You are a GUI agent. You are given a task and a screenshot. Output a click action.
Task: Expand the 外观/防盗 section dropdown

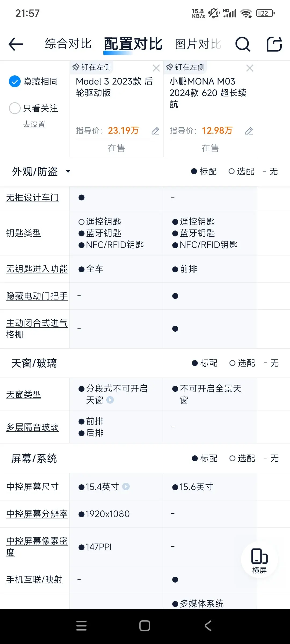pos(68,171)
